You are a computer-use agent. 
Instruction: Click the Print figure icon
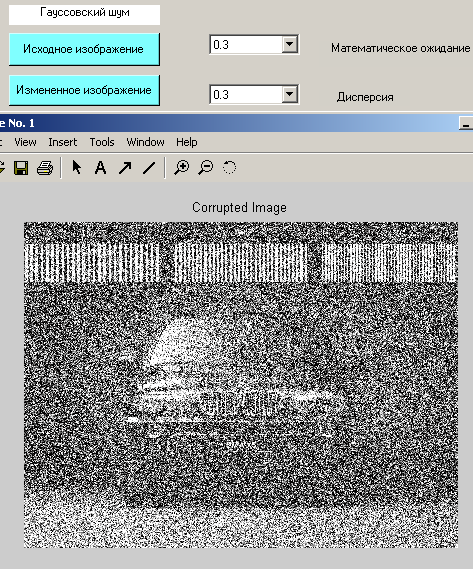pyautogui.click(x=45, y=168)
